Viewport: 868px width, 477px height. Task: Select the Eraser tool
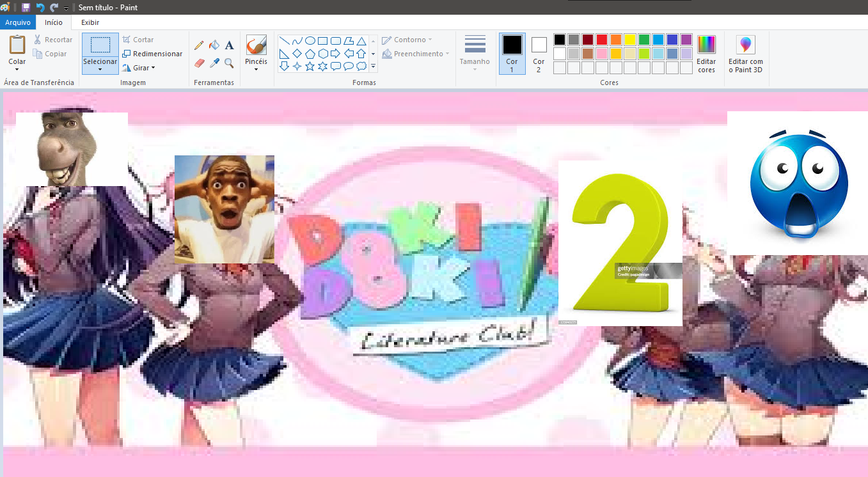pyautogui.click(x=199, y=63)
